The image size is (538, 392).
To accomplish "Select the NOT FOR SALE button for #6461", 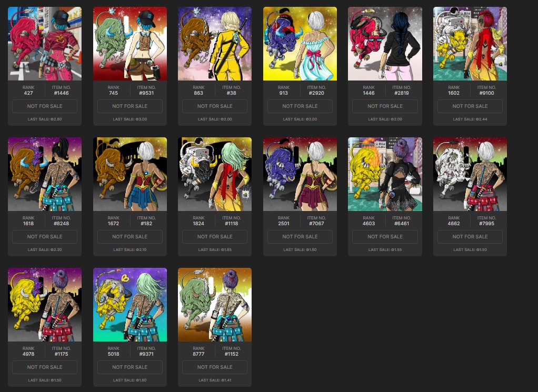I will pyautogui.click(x=385, y=237).
